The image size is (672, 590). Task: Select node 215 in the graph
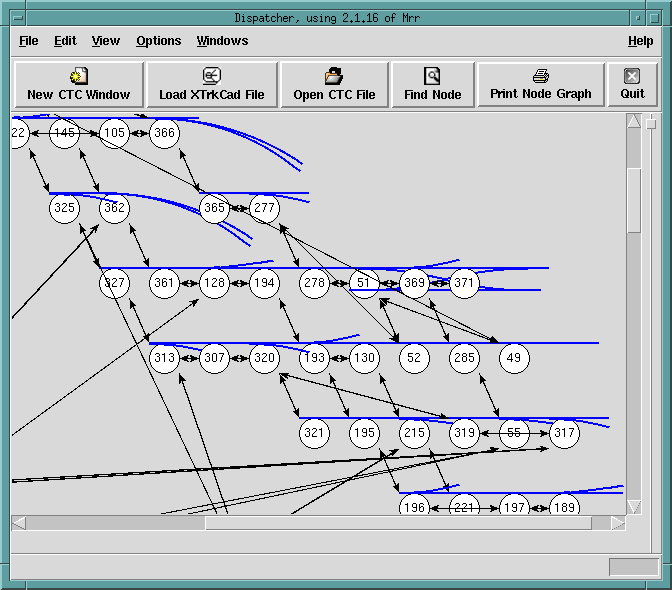point(414,433)
